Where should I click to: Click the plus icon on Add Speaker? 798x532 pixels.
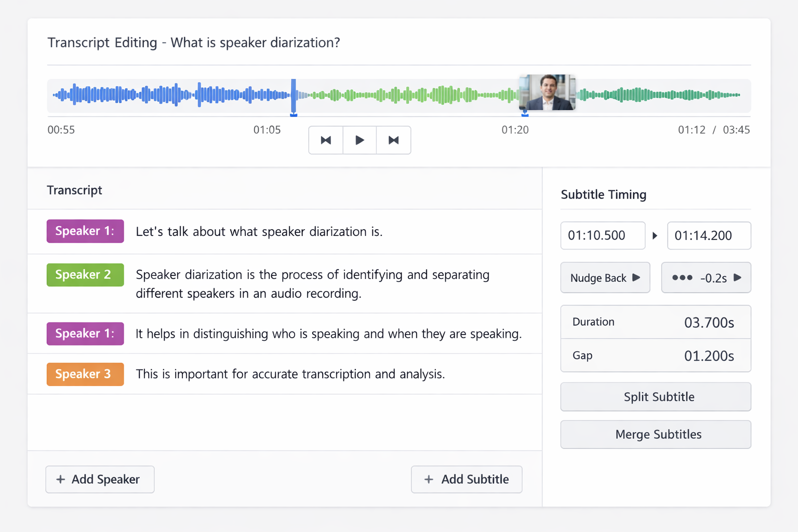pos(61,479)
